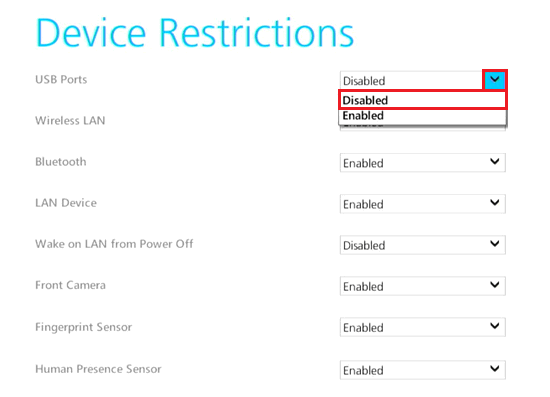Click the Front Camera chevron arrow
This screenshot has height=397, width=550.
point(495,285)
